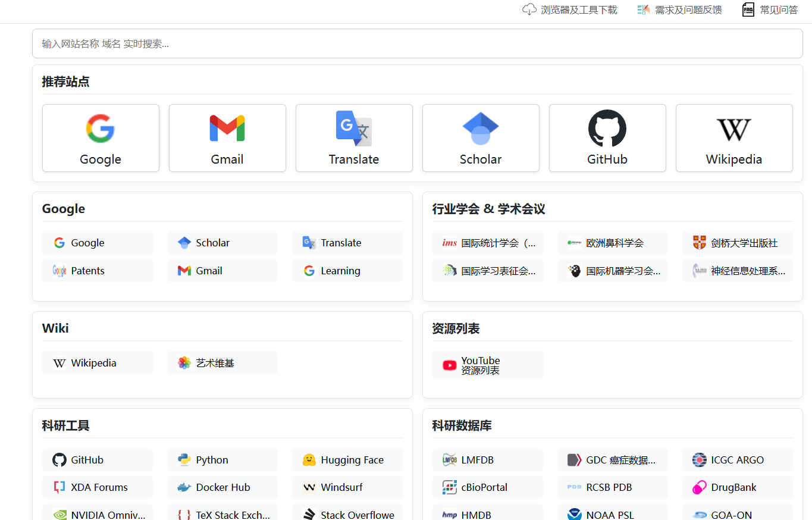Click the Docker whale icon

(x=184, y=487)
